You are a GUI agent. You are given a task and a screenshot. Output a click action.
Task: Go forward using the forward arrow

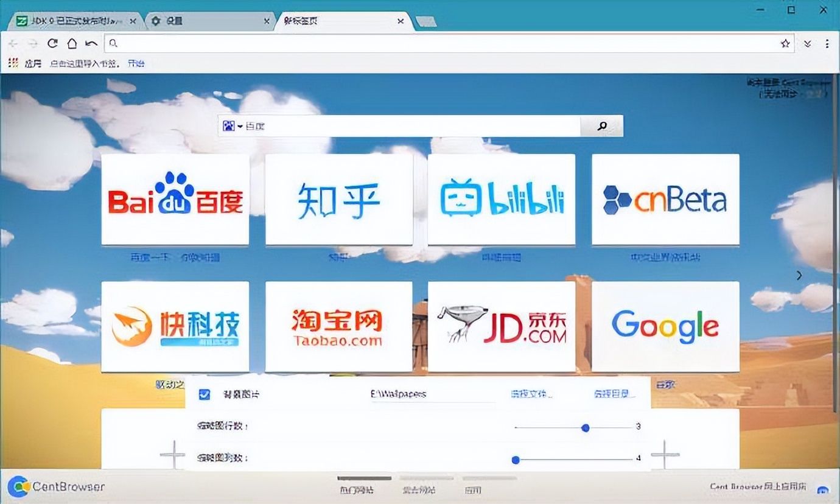33,44
